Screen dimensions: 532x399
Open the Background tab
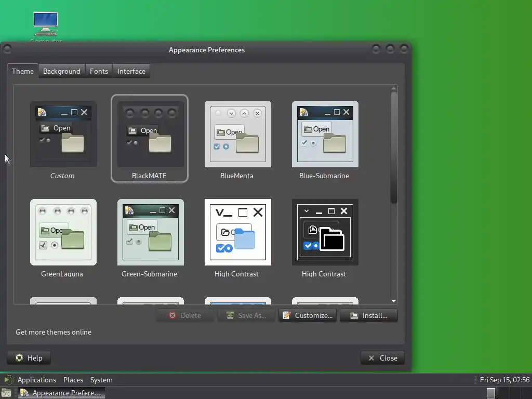point(61,71)
